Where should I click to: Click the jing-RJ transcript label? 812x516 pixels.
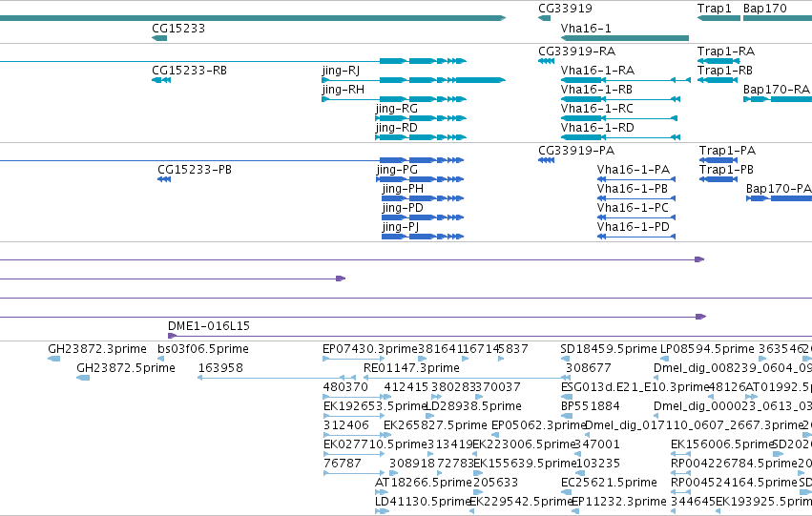tap(341, 71)
